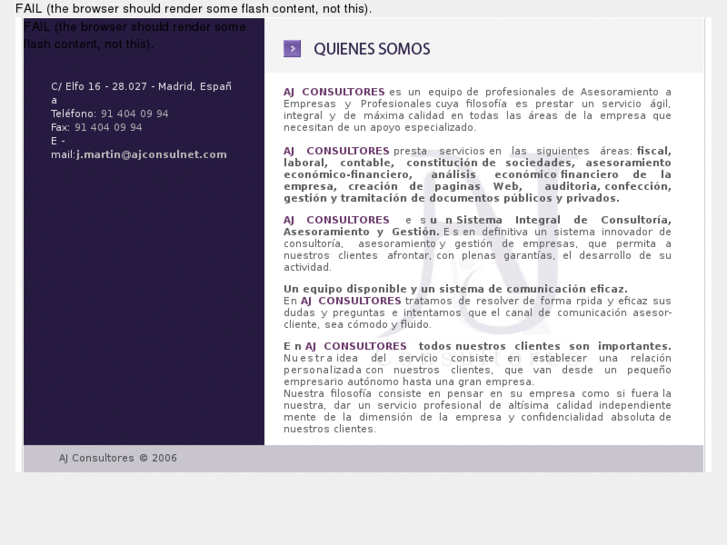Click 'empresario autónomo hasta una gran empresa.' line

[408, 382]
